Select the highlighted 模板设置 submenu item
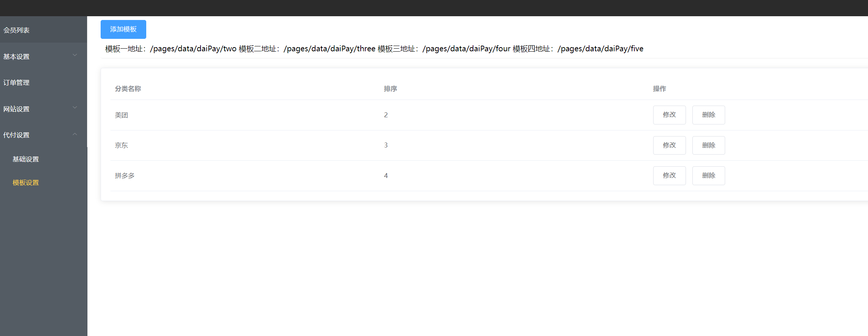 tap(26, 183)
